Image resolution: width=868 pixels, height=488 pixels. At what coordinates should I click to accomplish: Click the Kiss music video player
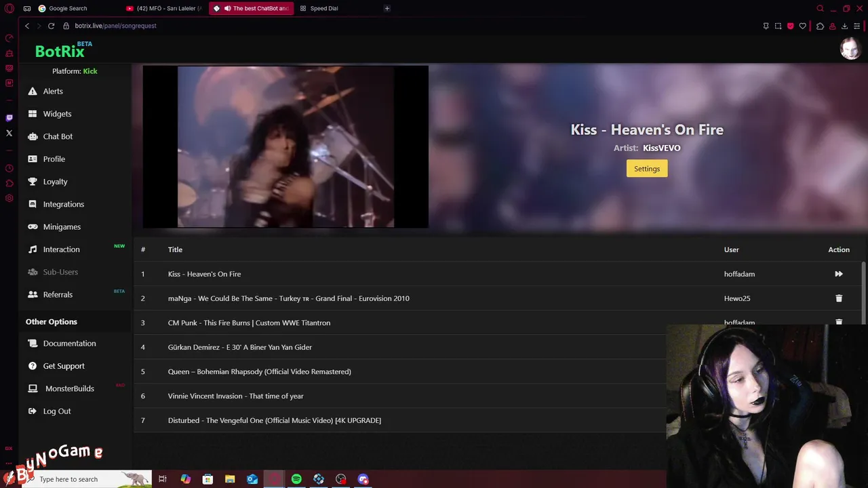(285, 146)
